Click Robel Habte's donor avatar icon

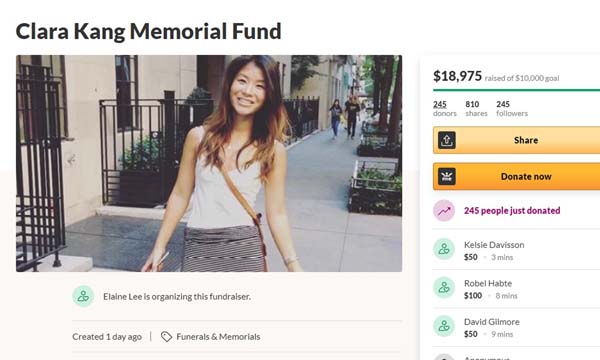coord(444,287)
